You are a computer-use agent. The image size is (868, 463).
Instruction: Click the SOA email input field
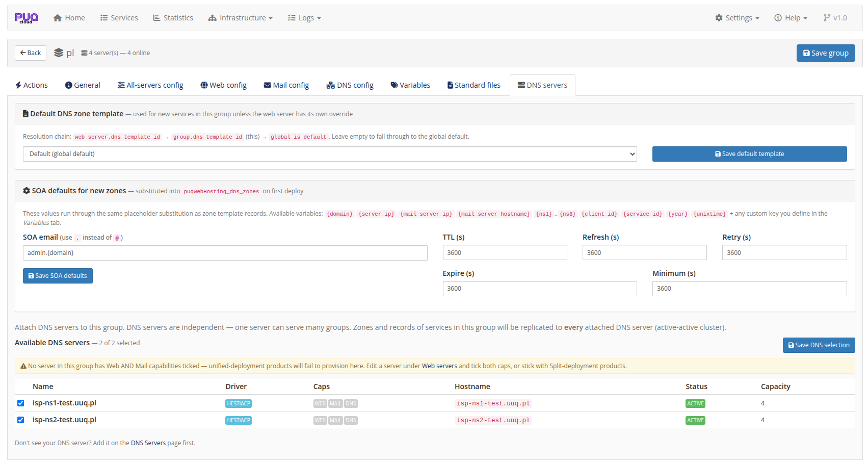225,253
